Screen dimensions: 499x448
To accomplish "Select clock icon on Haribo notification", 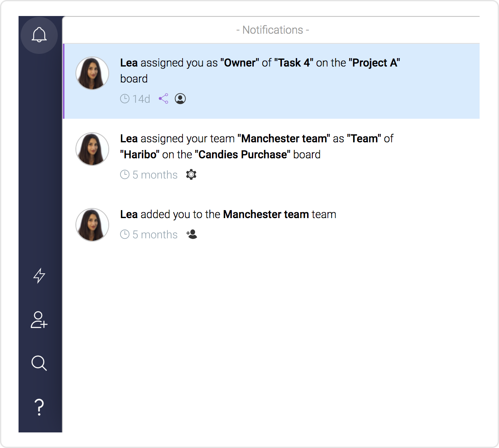I will (x=125, y=175).
